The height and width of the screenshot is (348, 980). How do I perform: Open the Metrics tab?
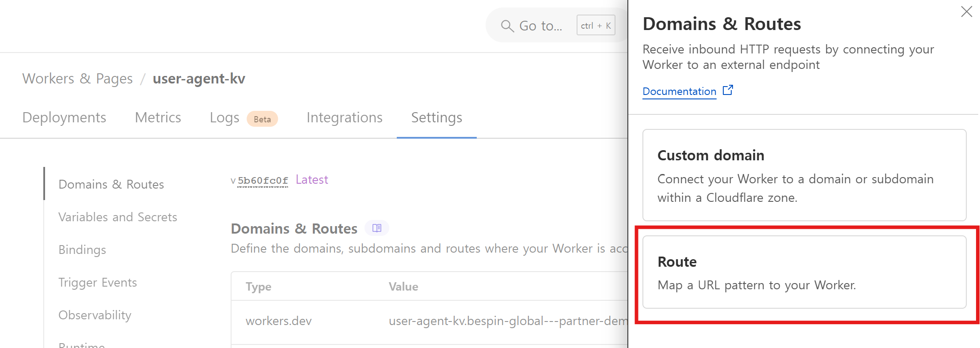[x=158, y=117]
